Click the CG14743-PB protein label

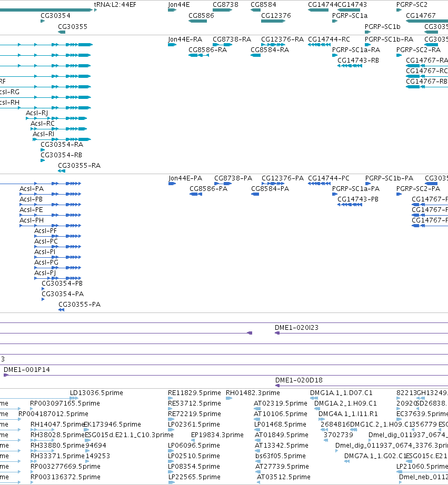point(358,199)
